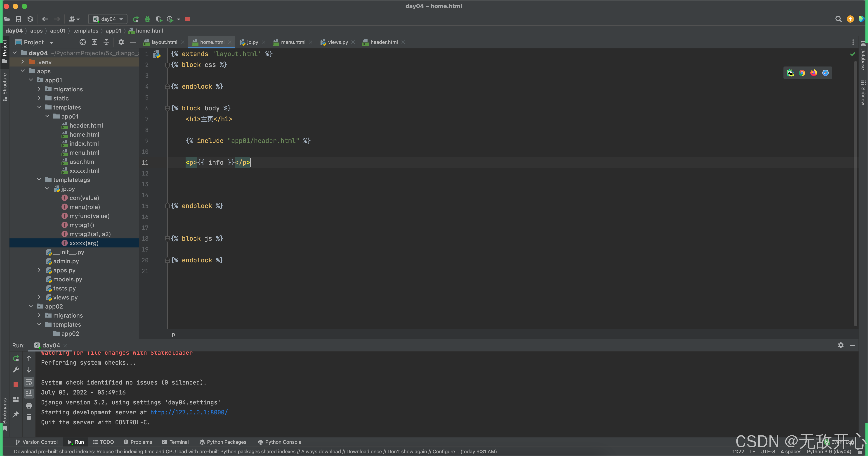Click the Synchronize reload icon in toolbar

point(30,19)
